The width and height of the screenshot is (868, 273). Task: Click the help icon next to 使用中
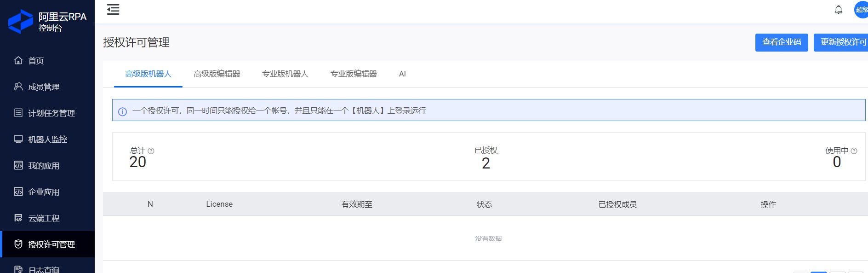pos(854,151)
